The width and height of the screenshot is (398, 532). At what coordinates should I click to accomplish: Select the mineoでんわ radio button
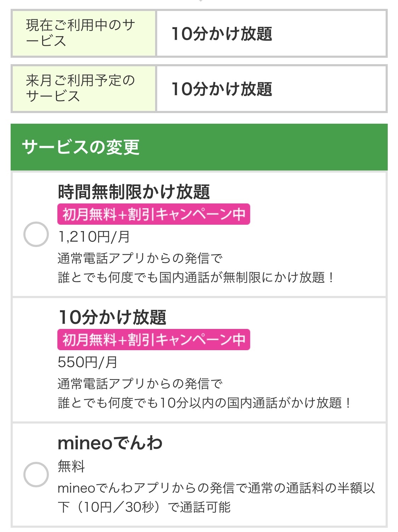pyautogui.click(x=36, y=474)
